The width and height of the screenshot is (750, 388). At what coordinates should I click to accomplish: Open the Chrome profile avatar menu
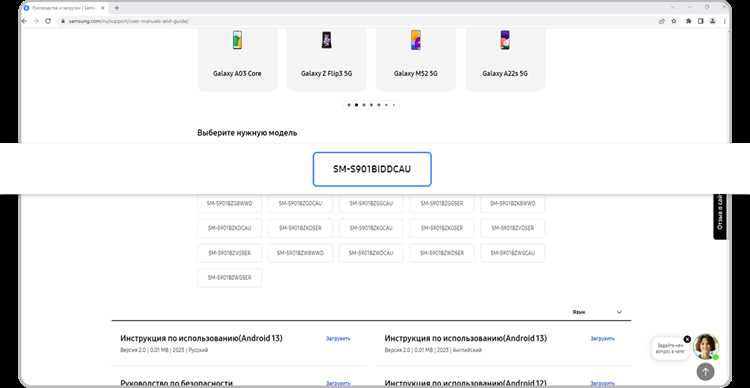tap(713, 21)
